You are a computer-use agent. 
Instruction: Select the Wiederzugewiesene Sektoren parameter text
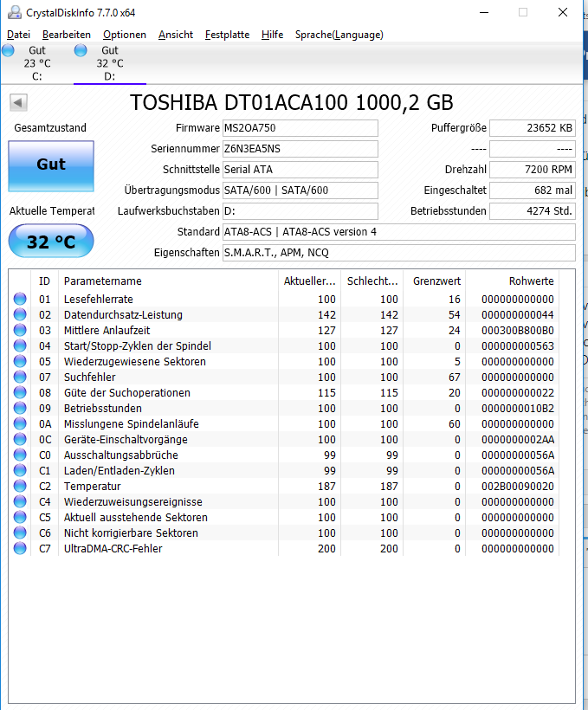(134, 362)
